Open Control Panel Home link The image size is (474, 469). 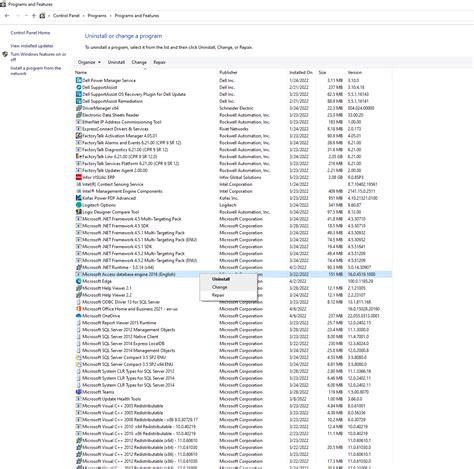30,33
